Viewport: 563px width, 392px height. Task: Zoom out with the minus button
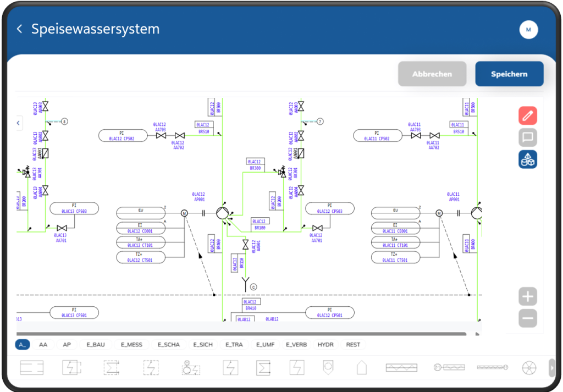click(x=527, y=318)
